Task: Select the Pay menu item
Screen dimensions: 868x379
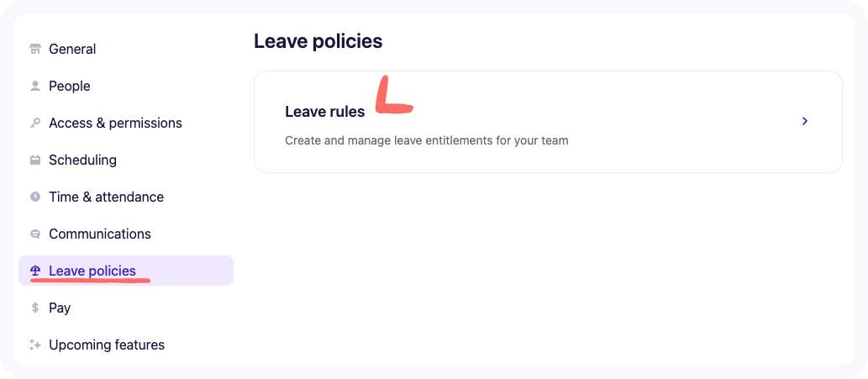Action: (x=60, y=308)
